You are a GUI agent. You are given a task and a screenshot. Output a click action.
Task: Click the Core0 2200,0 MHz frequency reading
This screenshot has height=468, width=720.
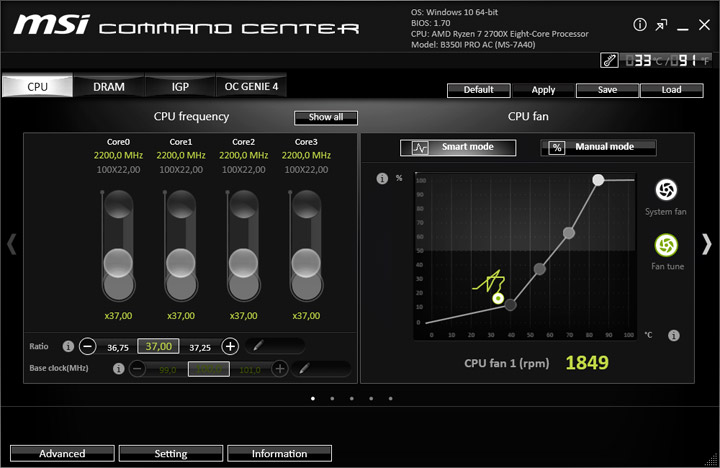[118, 155]
